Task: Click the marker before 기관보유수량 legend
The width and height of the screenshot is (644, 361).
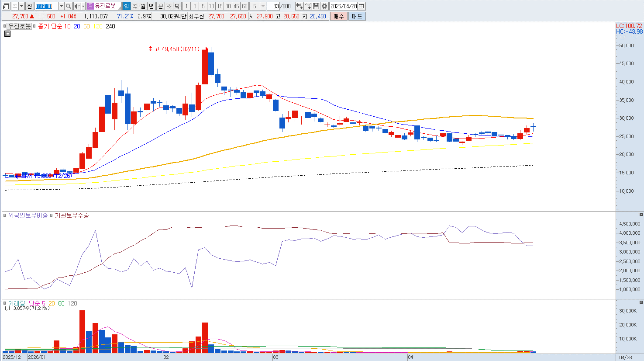Action: [51, 215]
